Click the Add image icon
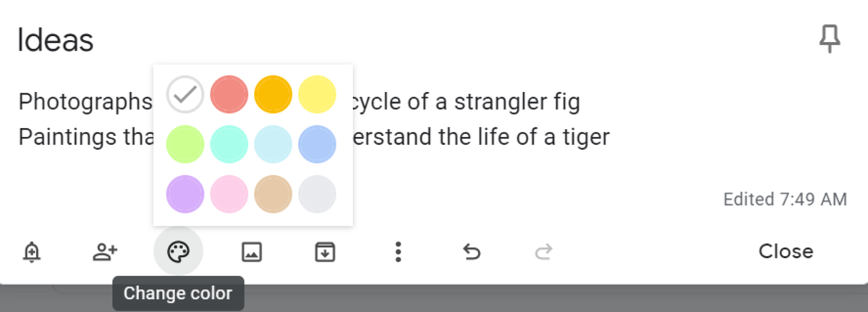Image resolution: width=868 pixels, height=312 pixels. tap(252, 252)
